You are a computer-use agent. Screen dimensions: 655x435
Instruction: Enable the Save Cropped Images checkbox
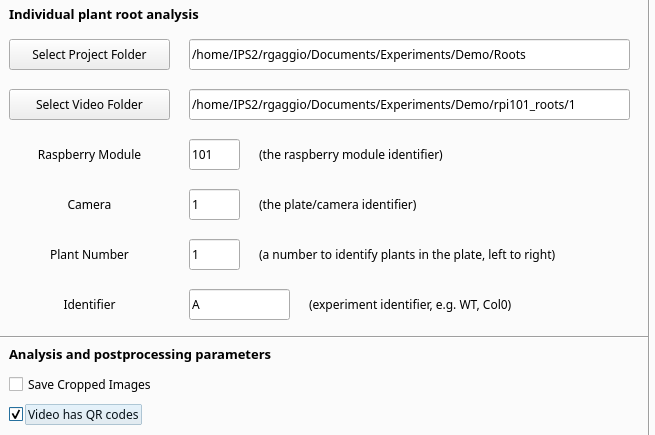point(16,384)
